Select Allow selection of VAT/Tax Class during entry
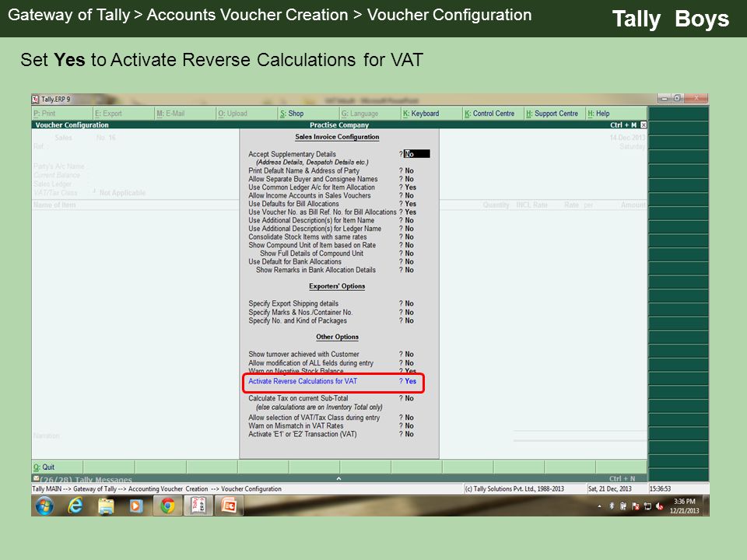This screenshot has width=747, height=560. (x=314, y=418)
